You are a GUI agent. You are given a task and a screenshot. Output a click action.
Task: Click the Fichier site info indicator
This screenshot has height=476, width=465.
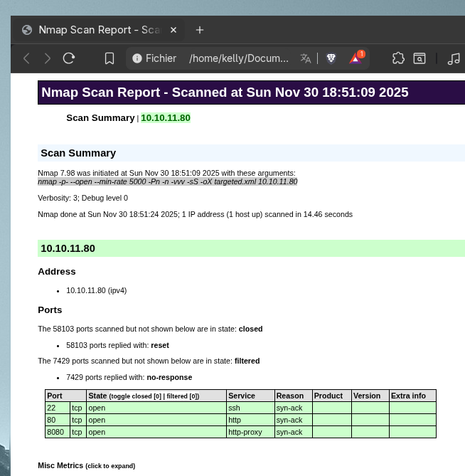154,58
